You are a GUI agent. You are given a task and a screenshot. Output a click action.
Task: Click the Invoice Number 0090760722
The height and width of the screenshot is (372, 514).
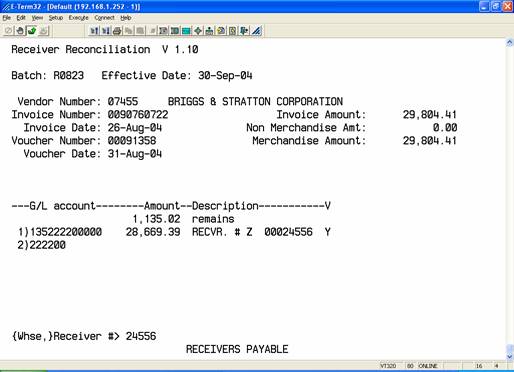click(138, 114)
